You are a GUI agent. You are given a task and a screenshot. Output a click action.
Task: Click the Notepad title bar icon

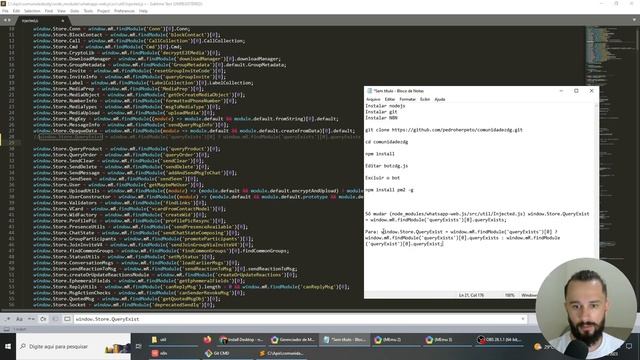(x=369, y=91)
